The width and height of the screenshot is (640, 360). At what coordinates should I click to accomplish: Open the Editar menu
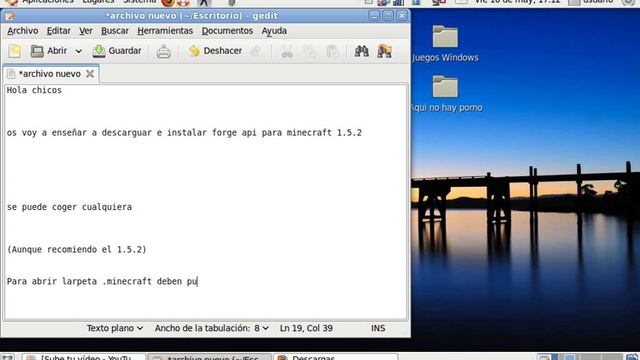[58, 31]
